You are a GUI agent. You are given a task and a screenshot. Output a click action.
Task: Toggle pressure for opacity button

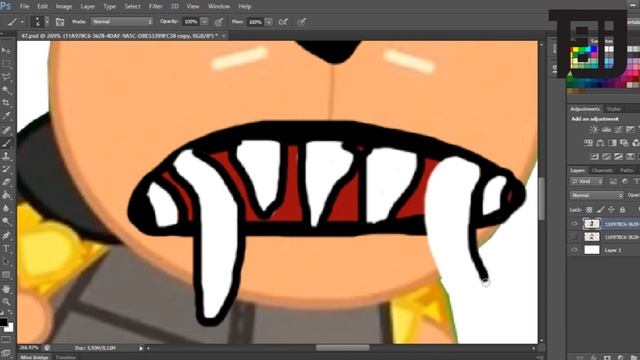click(x=219, y=22)
